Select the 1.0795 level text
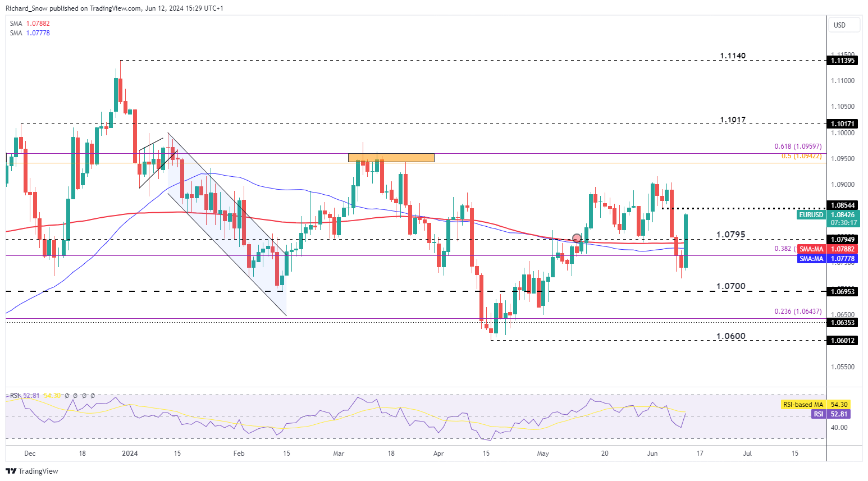 (x=730, y=235)
